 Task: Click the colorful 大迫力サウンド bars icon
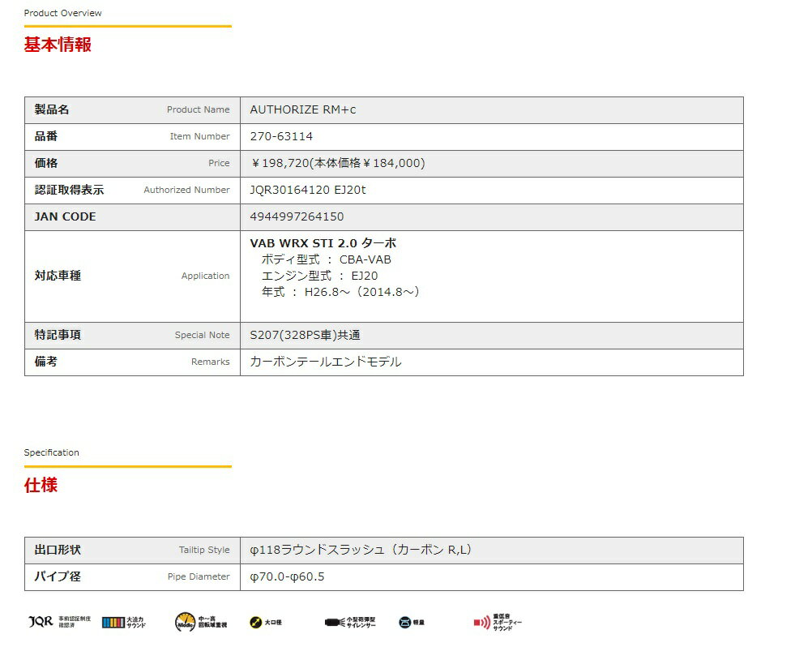tap(113, 622)
